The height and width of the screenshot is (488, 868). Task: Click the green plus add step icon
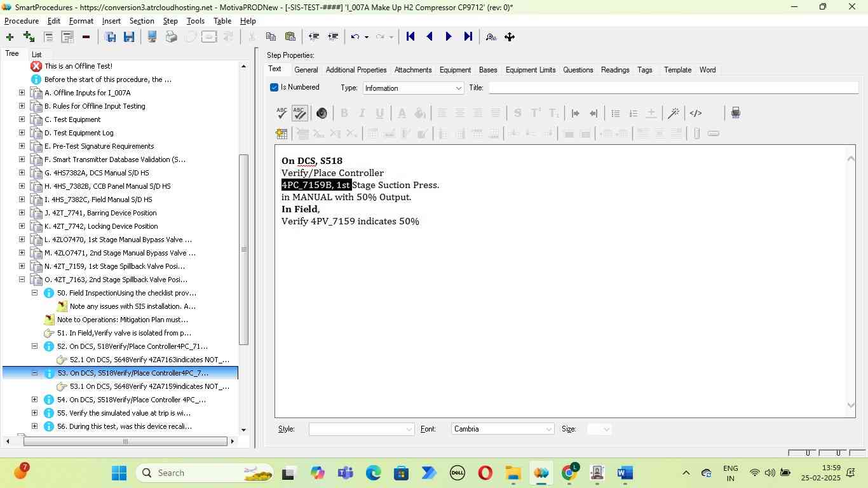pos(10,37)
